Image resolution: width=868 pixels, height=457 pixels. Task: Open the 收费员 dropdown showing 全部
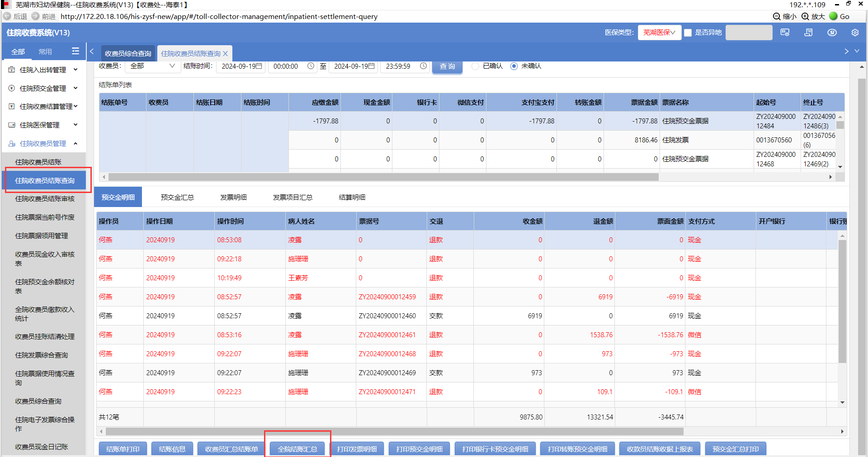click(152, 66)
